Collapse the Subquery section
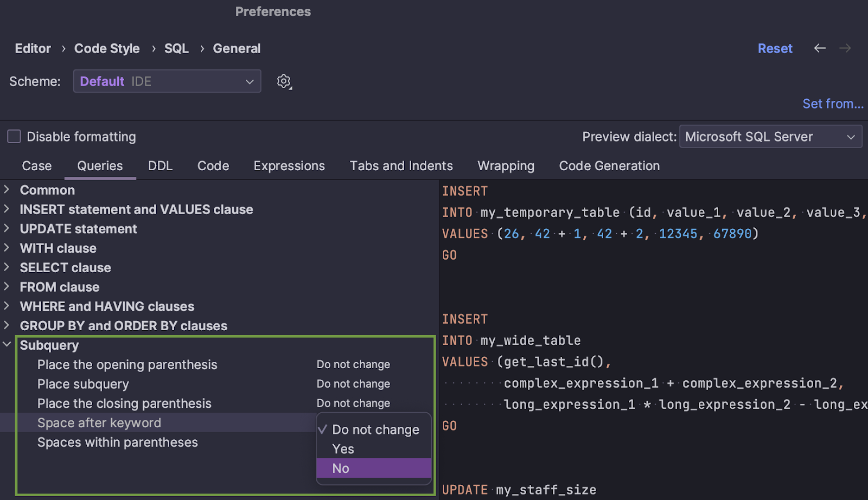The width and height of the screenshot is (868, 500). pyautogui.click(x=7, y=345)
